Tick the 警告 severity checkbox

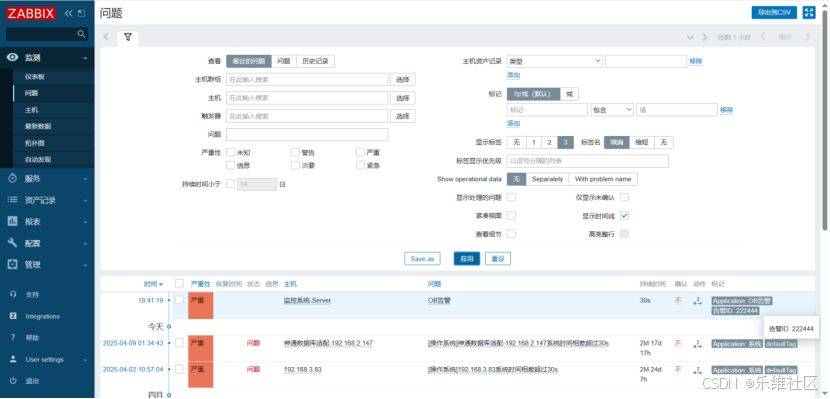295,152
